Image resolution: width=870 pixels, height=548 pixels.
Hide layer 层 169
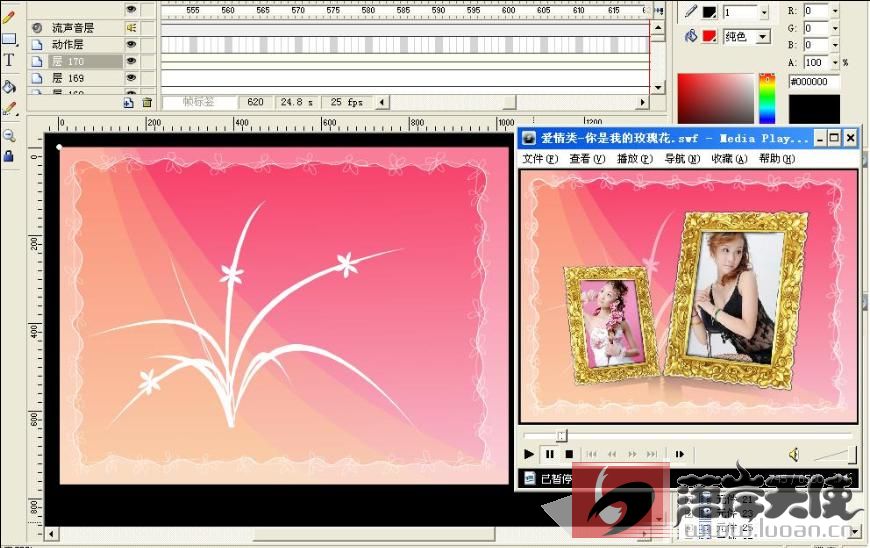pyautogui.click(x=131, y=78)
